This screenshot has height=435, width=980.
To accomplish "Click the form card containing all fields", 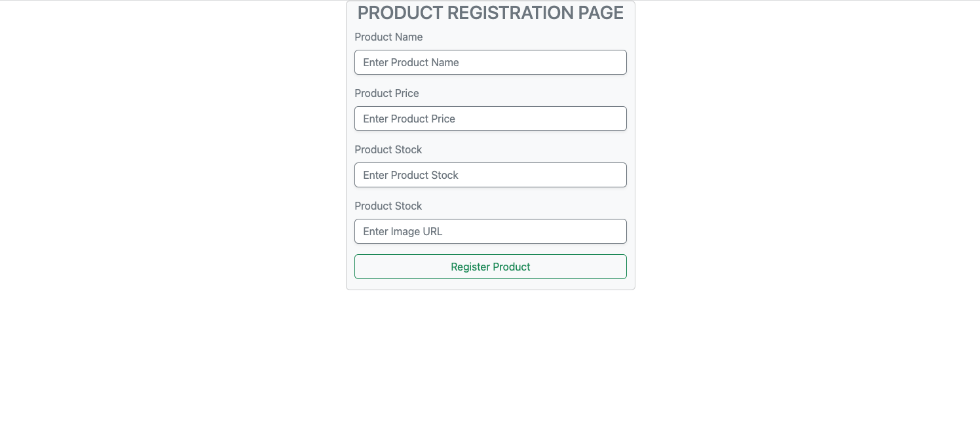I will 490,144.
